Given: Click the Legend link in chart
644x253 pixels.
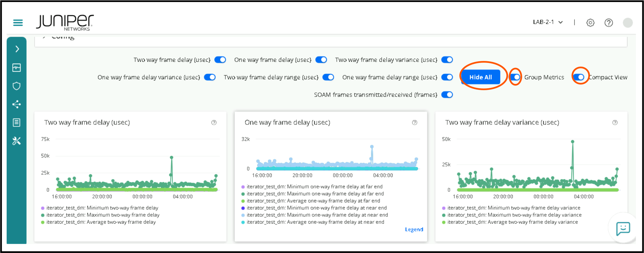Looking at the screenshot, I should [414, 229].
